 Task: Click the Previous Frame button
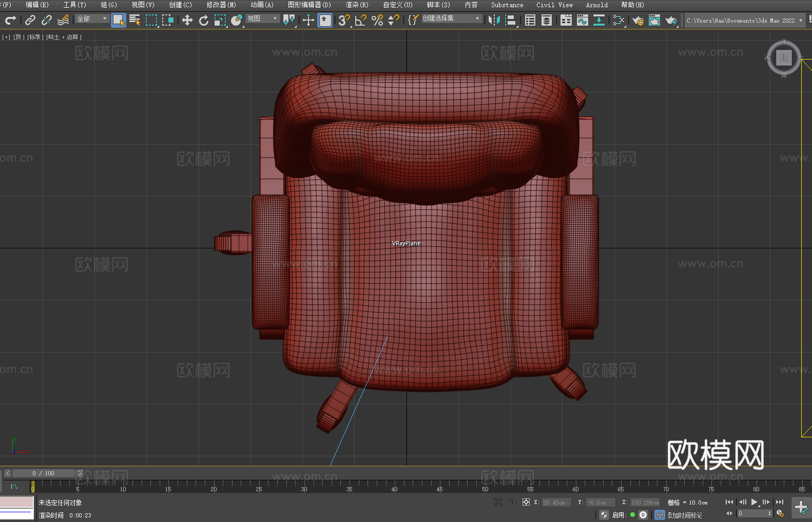(x=743, y=502)
